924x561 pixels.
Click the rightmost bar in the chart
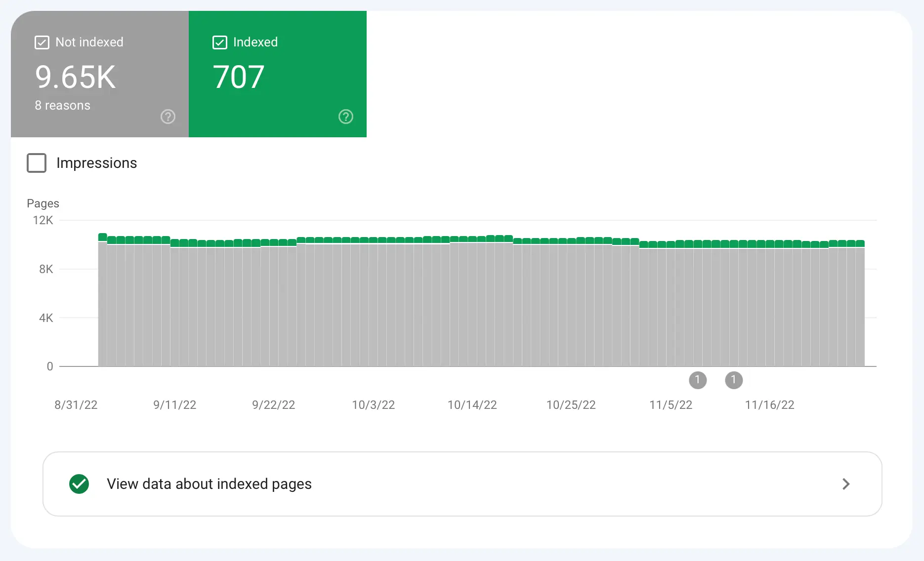coord(860,306)
